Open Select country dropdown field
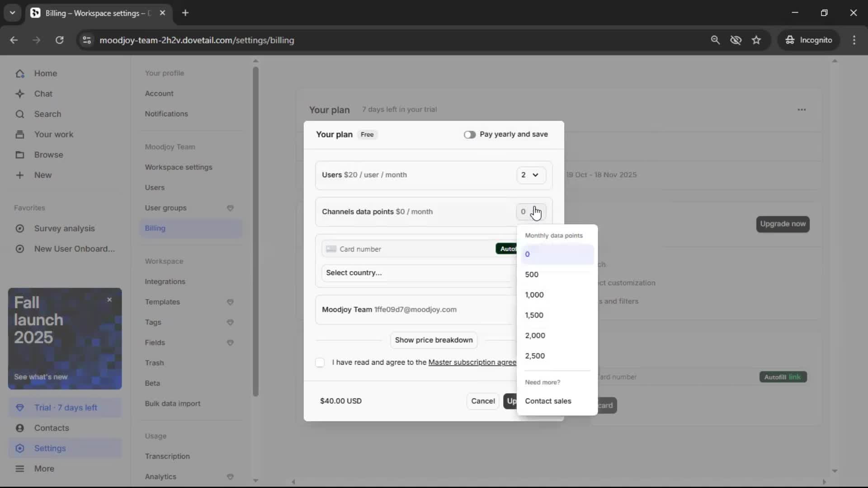Screen dimensions: 868x488 click(x=416, y=273)
